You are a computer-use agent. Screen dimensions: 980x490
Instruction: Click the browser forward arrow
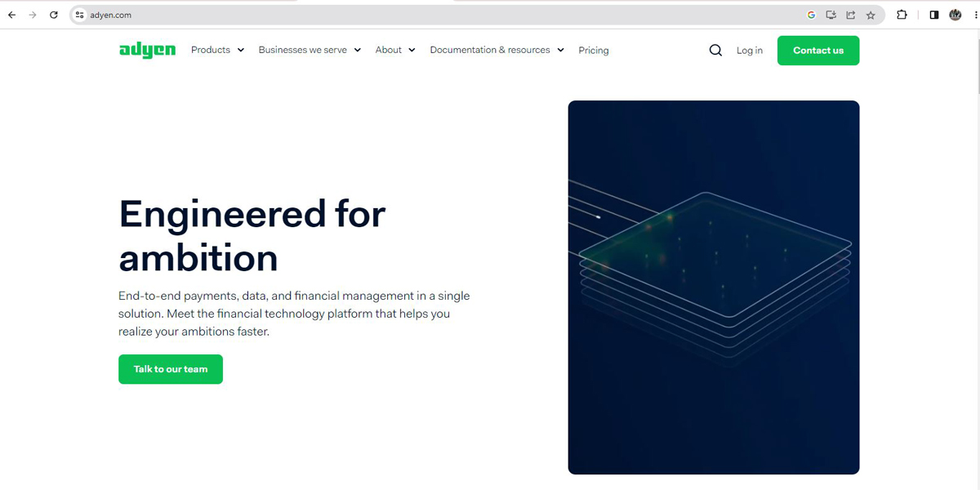click(33, 15)
